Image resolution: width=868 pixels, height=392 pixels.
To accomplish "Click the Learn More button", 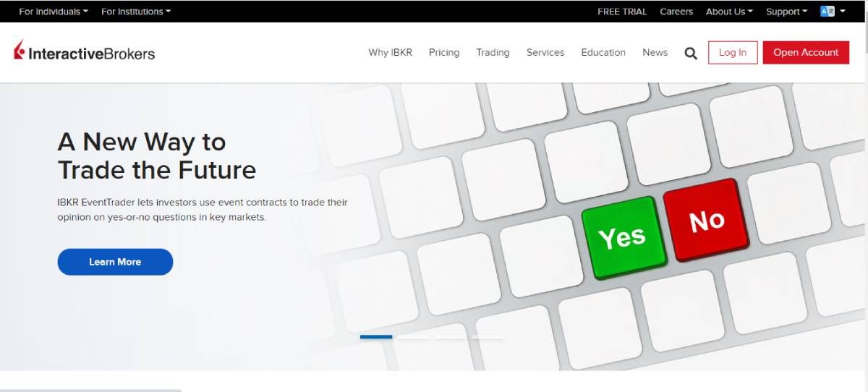I will click(115, 262).
